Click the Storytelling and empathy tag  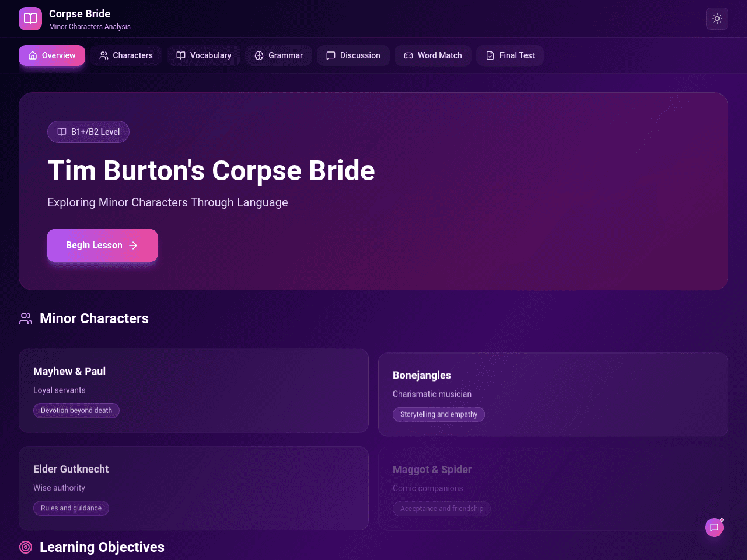coord(439,414)
